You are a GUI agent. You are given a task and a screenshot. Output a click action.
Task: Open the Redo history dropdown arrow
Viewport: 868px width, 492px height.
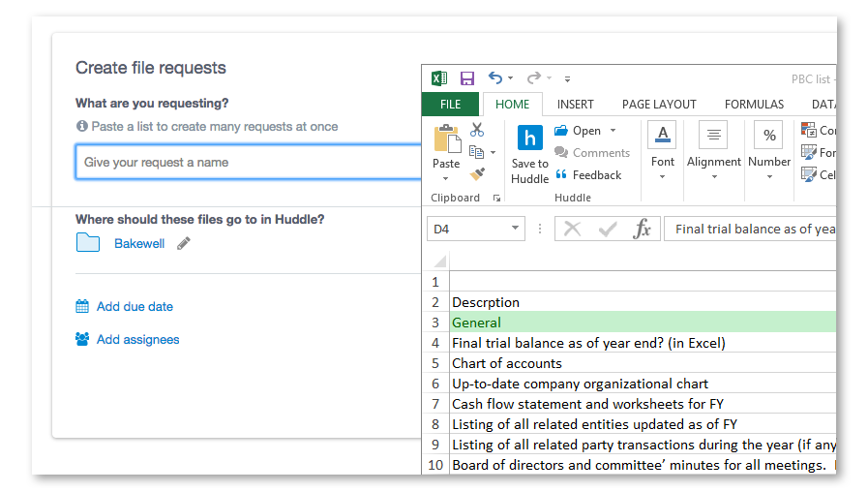tap(549, 78)
